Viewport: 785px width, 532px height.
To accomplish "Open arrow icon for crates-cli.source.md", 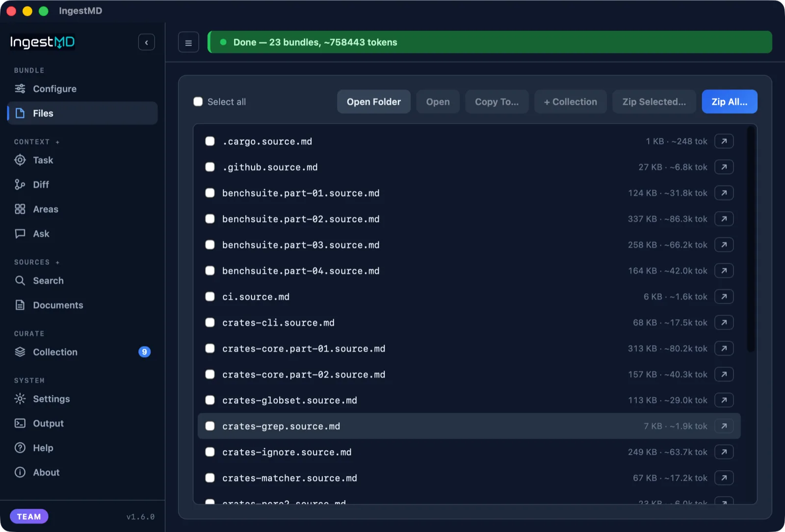I will [x=724, y=323].
